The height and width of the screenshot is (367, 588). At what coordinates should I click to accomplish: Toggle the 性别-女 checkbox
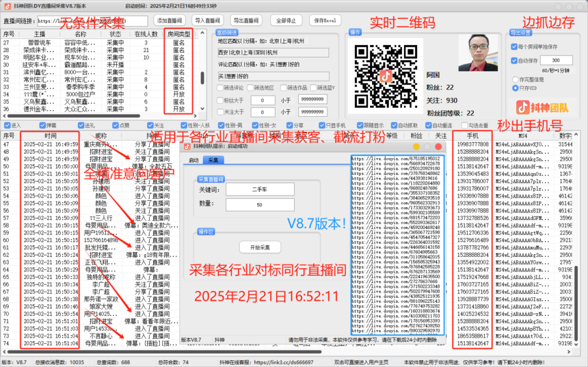click(255, 125)
